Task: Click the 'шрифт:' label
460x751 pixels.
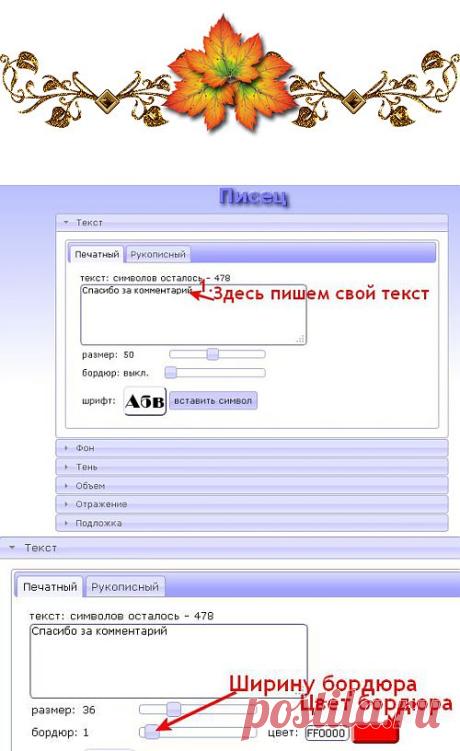Action: click(99, 400)
